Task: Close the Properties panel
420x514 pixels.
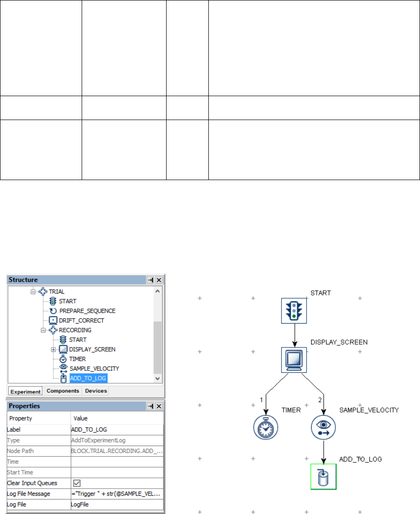Action: click(x=159, y=406)
